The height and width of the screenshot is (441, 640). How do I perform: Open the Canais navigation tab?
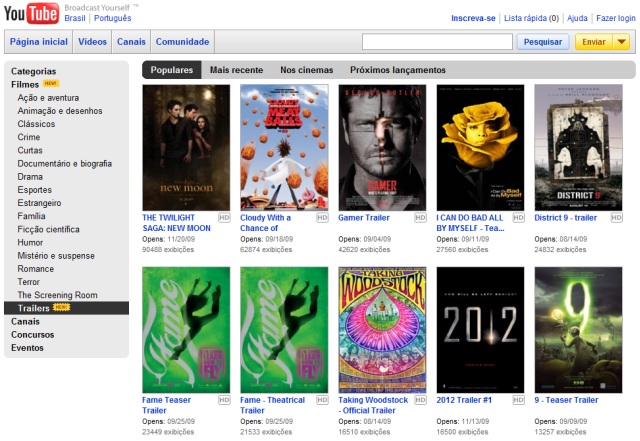131,42
